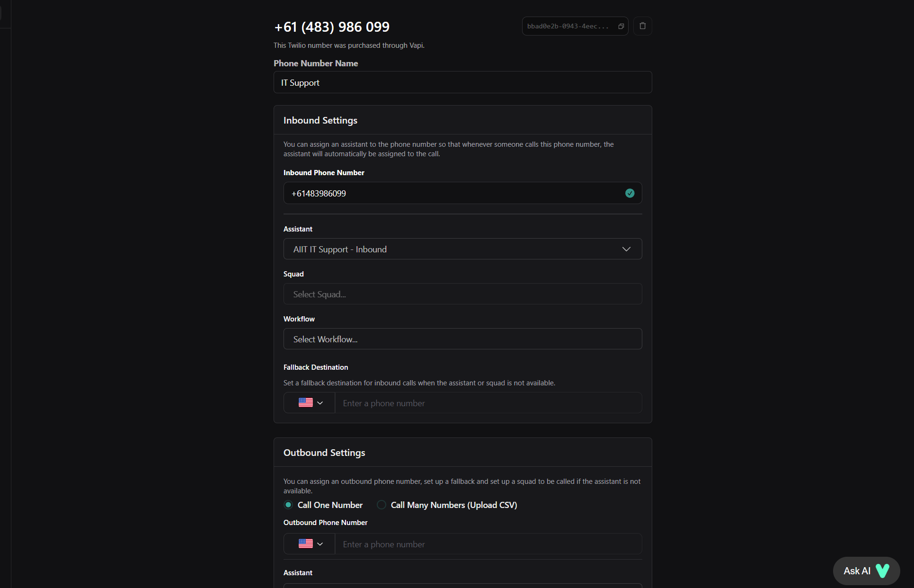Copy the phone number ID
This screenshot has width=914, height=588.
[621, 27]
